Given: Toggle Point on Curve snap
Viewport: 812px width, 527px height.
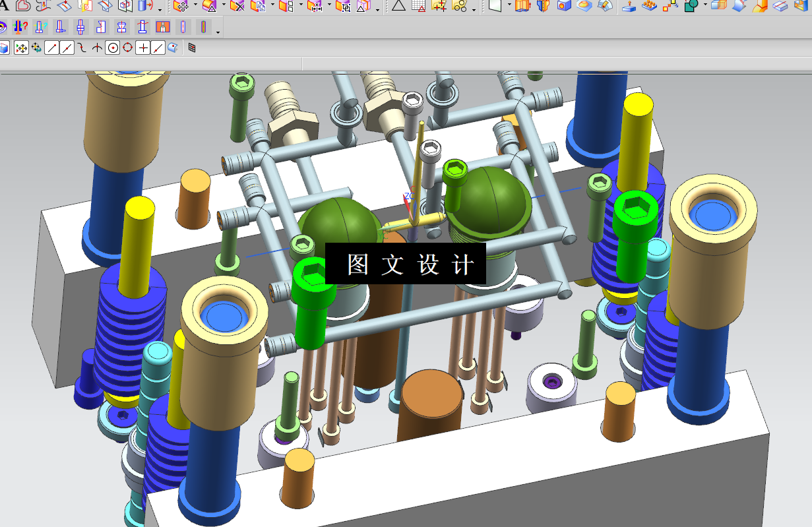Looking at the screenshot, I should (158, 47).
